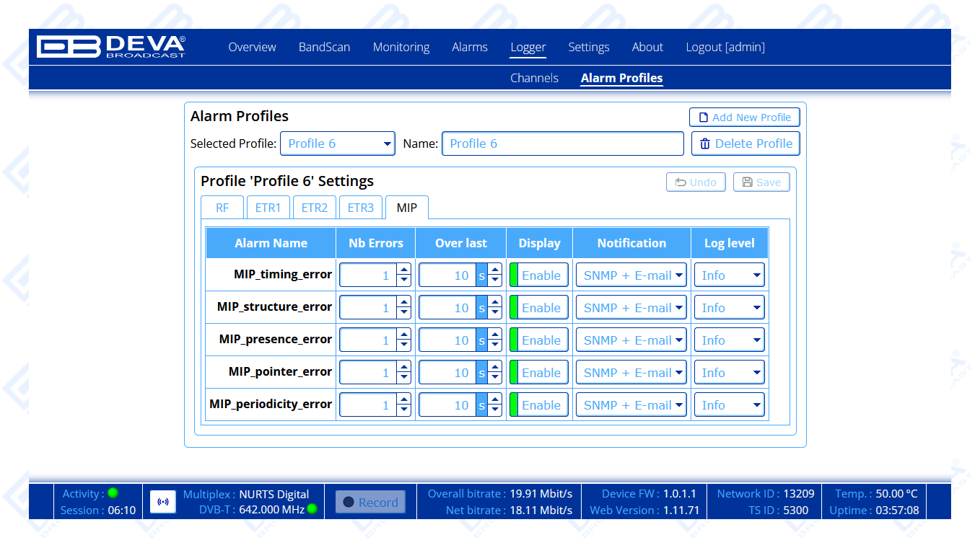The height and width of the screenshot is (548, 980).
Task: Open the Selected Profile dropdown
Action: coord(337,143)
